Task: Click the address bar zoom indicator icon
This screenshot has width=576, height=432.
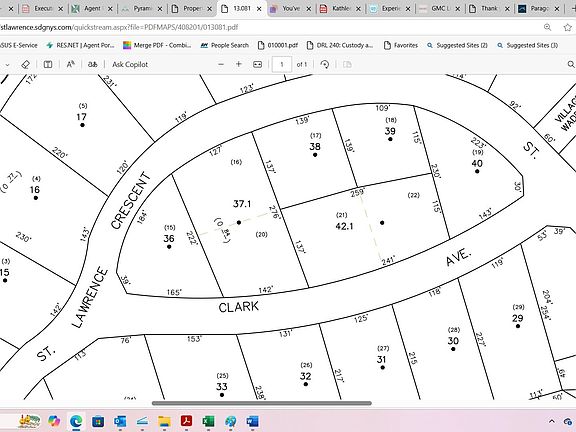Action: (547, 27)
